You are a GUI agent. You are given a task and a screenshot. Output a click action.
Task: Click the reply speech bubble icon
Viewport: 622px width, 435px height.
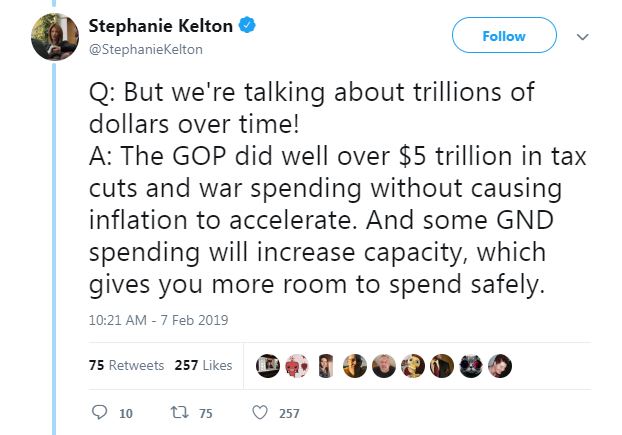coord(99,412)
